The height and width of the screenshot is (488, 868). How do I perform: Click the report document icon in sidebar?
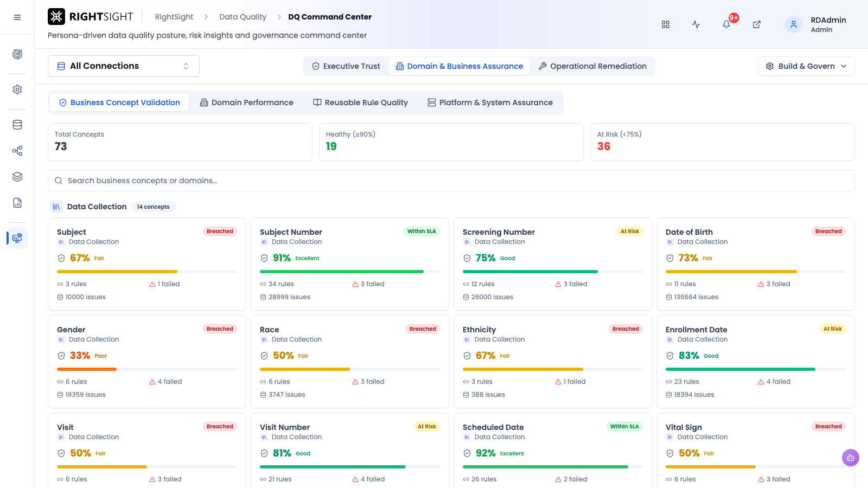click(x=17, y=203)
